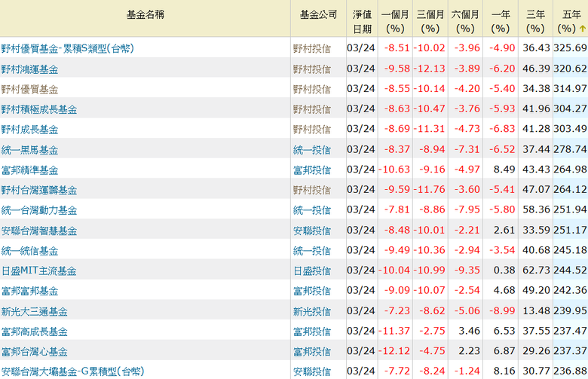
Task: Select the five-year value 325.69
Action: [x=570, y=48]
